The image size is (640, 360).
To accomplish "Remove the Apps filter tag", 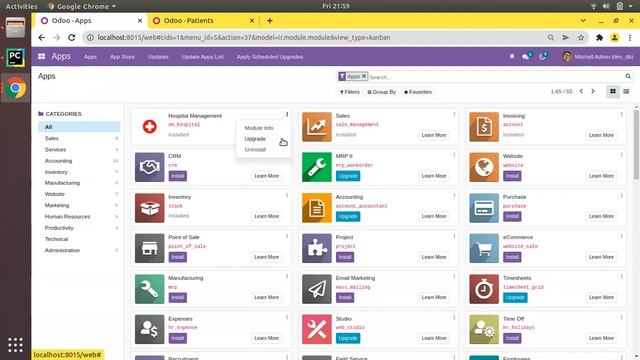I will pyautogui.click(x=364, y=76).
